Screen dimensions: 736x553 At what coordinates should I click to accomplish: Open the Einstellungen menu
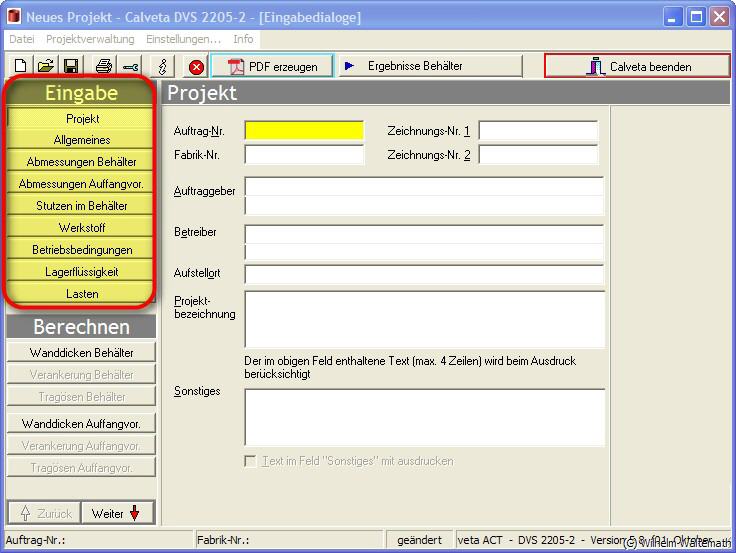click(x=183, y=39)
